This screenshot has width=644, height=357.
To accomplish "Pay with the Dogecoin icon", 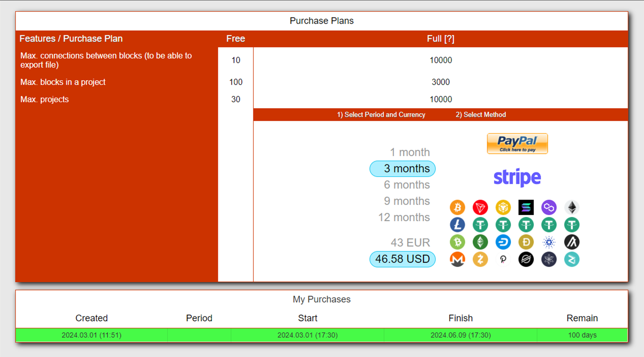I will (526, 242).
